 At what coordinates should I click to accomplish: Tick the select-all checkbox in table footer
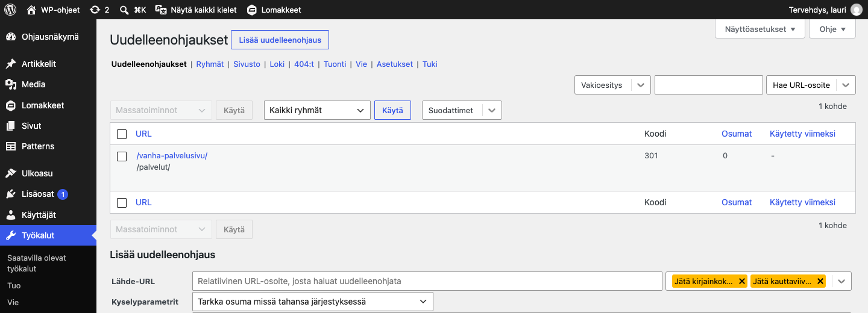pyautogui.click(x=122, y=203)
